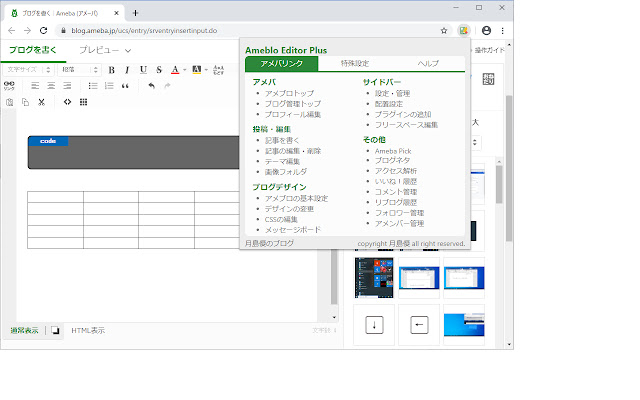Open the 文字サイズ font size dropdown
The width and height of the screenshot is (640, 400).
tap(29, 70)
